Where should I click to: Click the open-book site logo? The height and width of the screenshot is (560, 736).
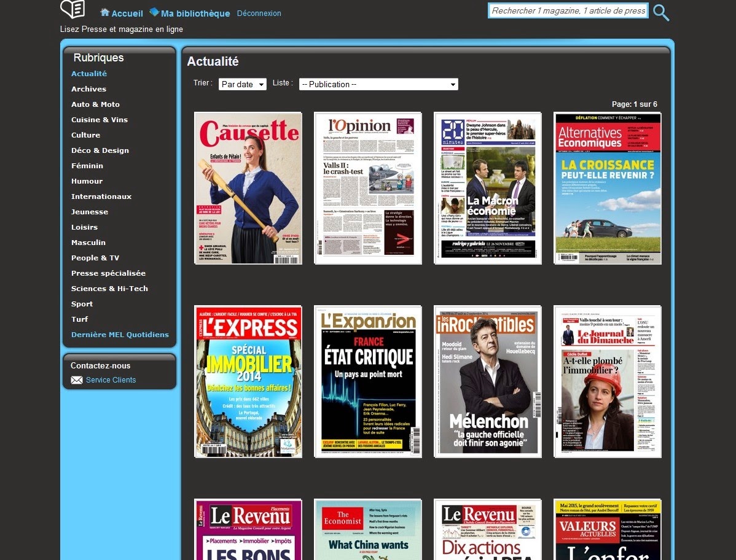click(72, 9)
